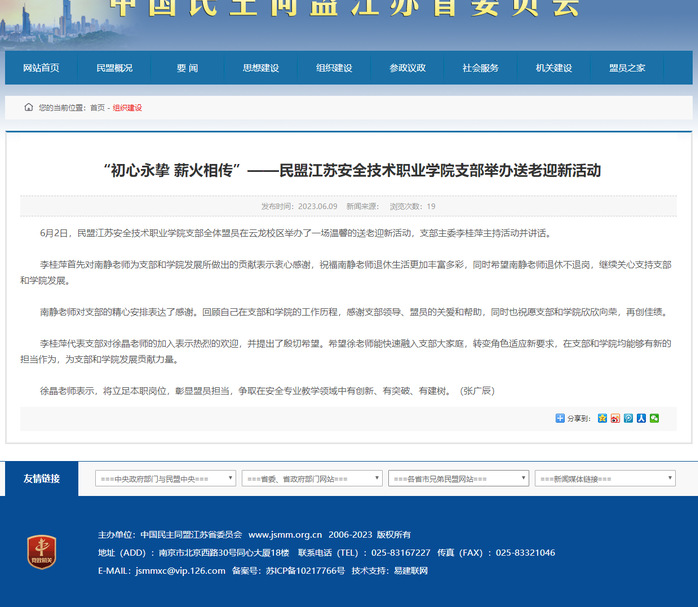The width and height of the screenshot is (698, 607).
Task: Click the blue plus share-more icon
Action: coord(560,418)
